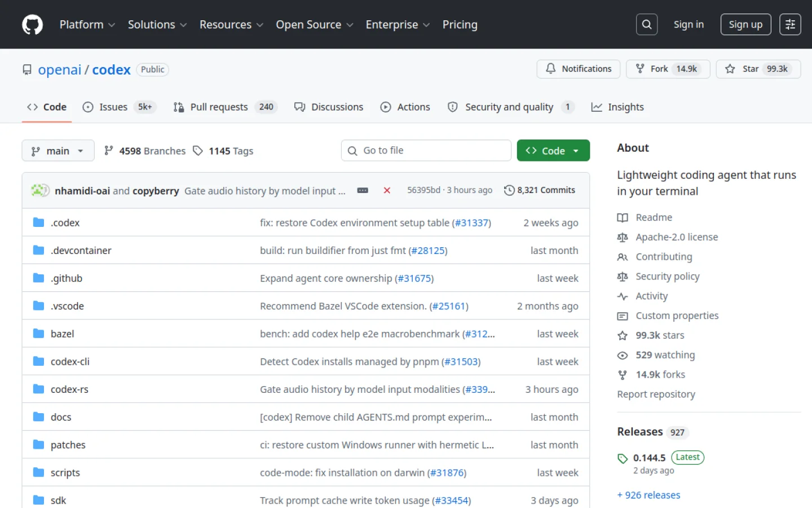Focus the Go to file search field
Screen dimensions: 812x508
click(x=426, y=151)
